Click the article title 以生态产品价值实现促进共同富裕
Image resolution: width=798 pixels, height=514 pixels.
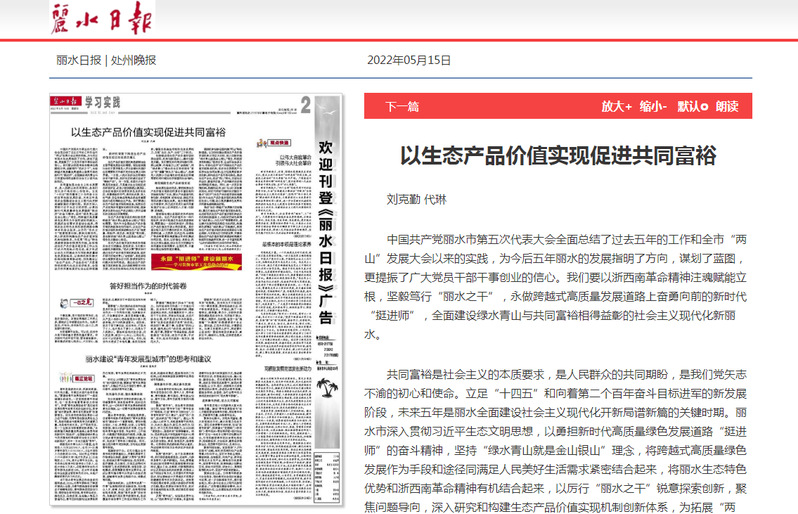tap(558, 155)
